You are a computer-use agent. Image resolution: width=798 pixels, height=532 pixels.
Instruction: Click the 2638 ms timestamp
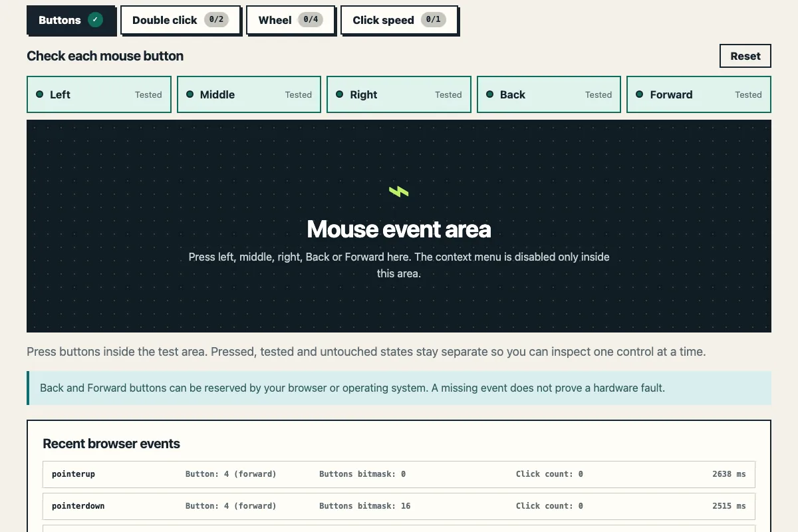coord(729,474)
